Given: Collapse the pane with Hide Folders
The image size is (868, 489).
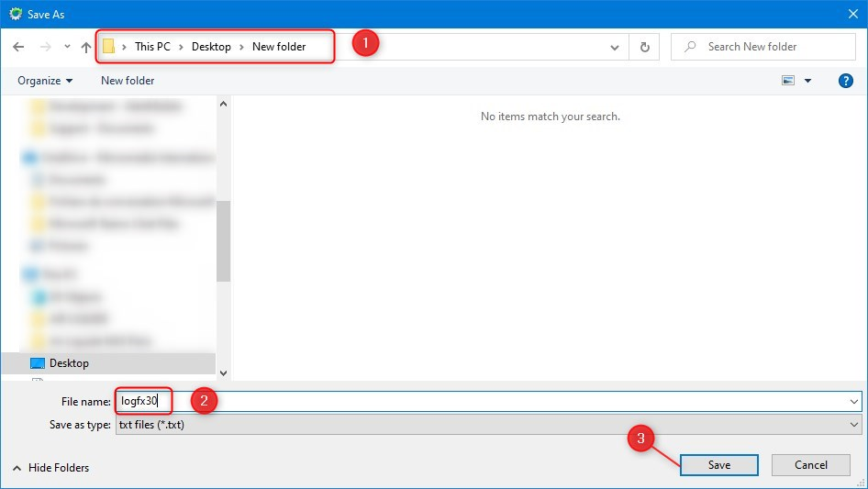Looking at the screenshot, I should point(51,468).
